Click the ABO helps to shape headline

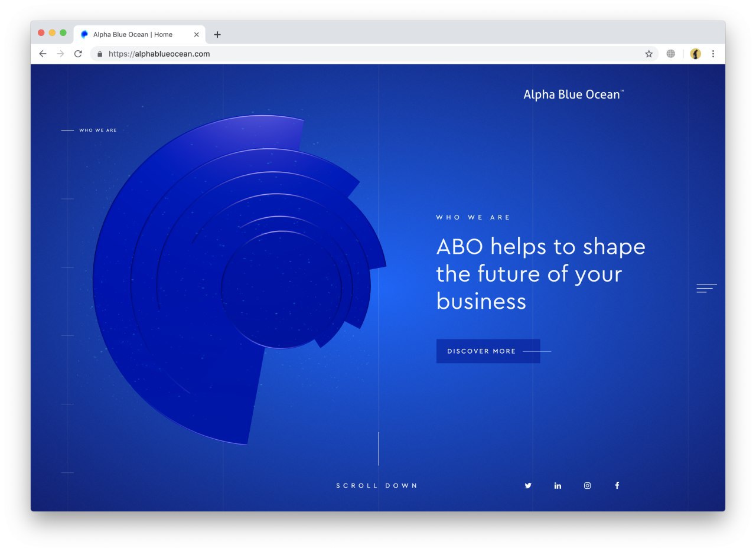pos(541,274)
